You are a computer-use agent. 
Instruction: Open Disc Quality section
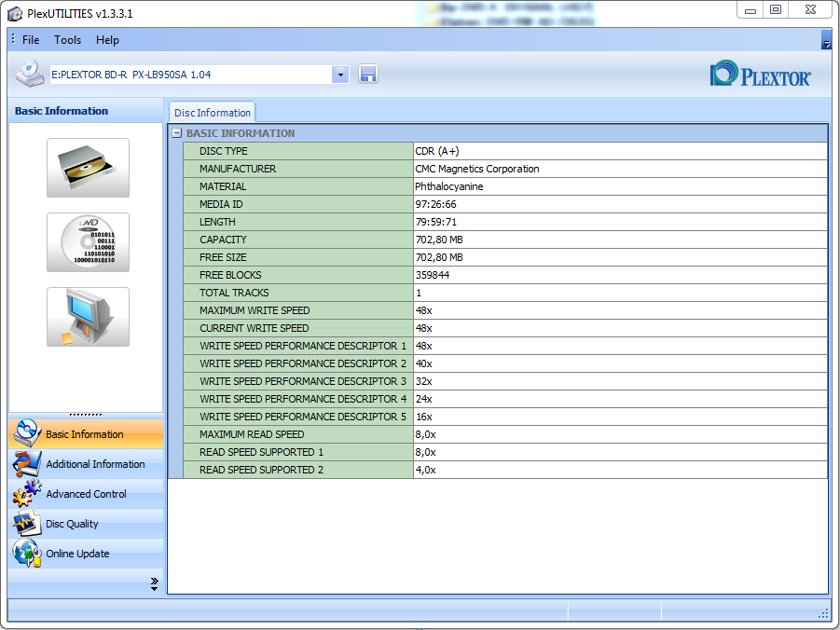click(86, 524)
